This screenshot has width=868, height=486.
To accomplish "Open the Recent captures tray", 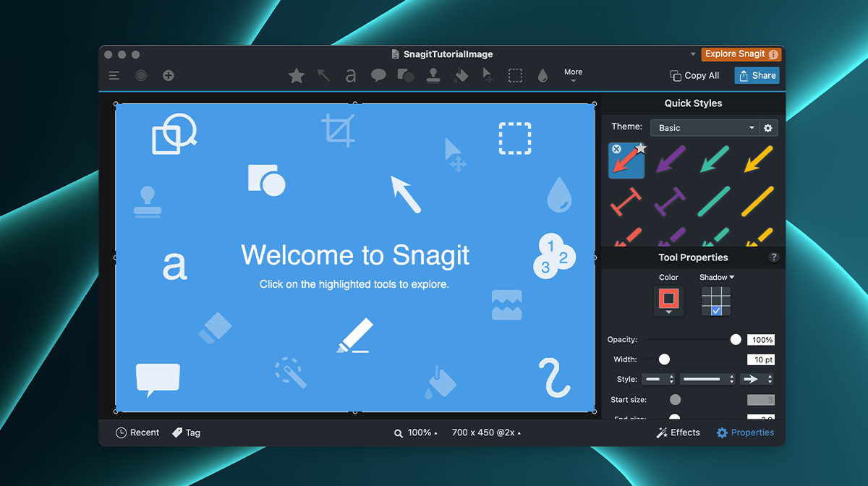I will (x=137, y=432).
